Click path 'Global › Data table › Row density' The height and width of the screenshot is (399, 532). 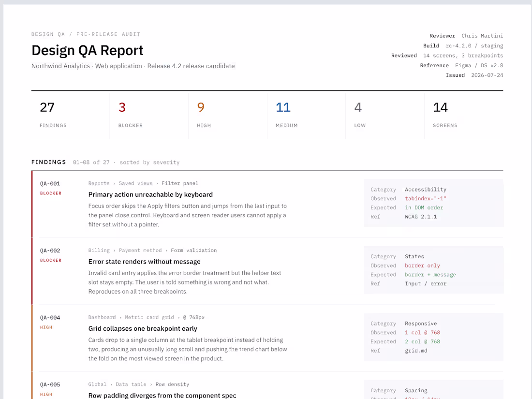[x=138, y=384]
